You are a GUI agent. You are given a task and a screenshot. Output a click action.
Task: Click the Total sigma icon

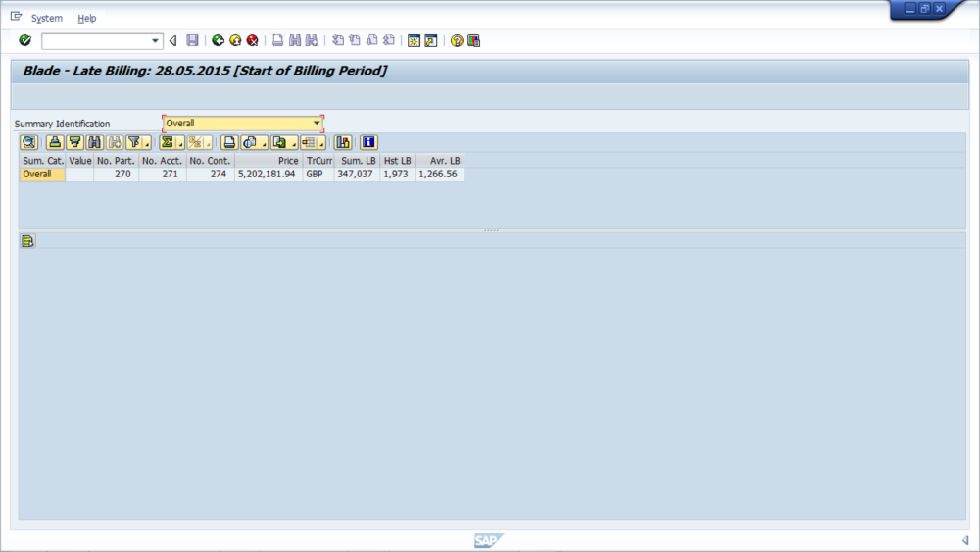coord(167,142)
